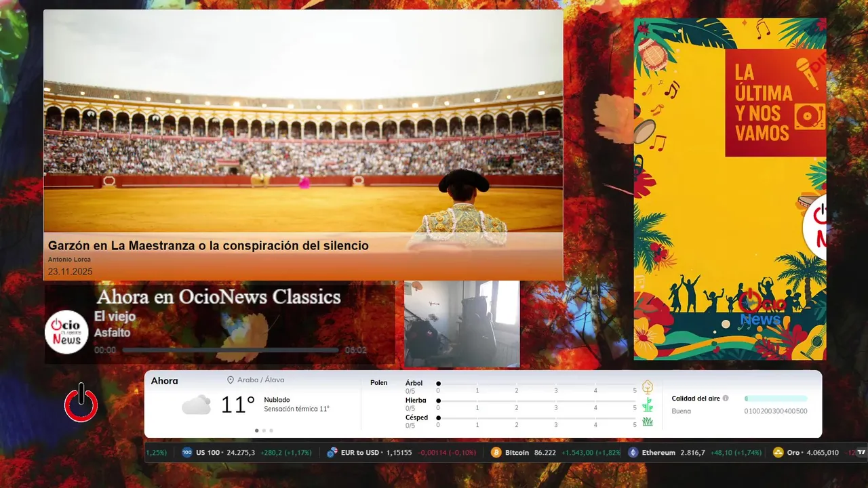Click the US 100 ticker icon
Image resolution: width=868 pixels, height=488 pixels.
click(187, 452)
